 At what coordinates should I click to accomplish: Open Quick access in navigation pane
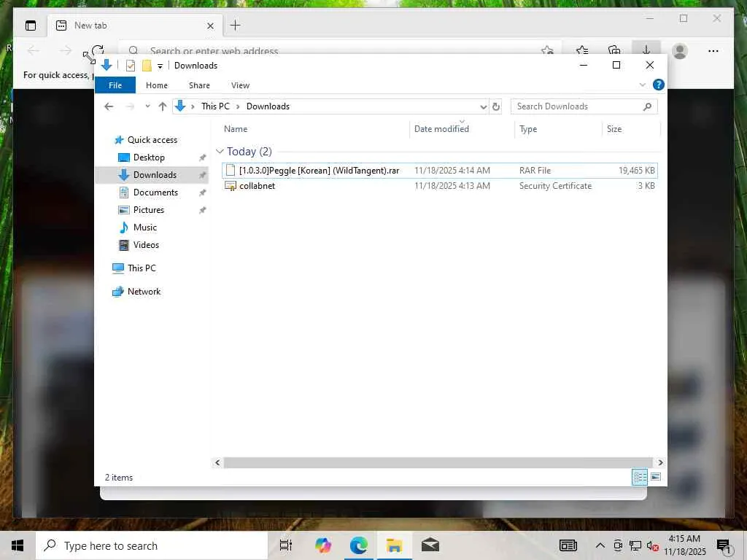(x=152, y=140)
